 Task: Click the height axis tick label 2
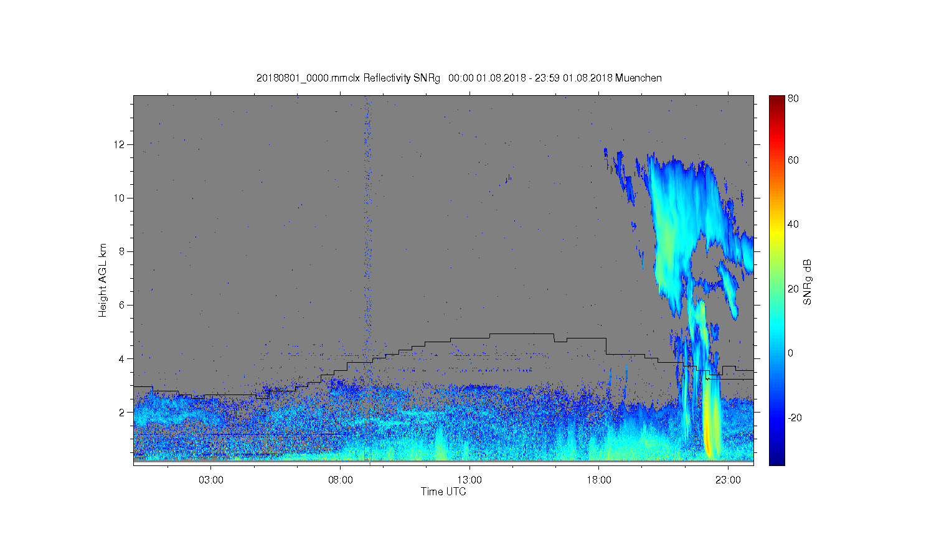pyautogui.click(x=123, y=412)
